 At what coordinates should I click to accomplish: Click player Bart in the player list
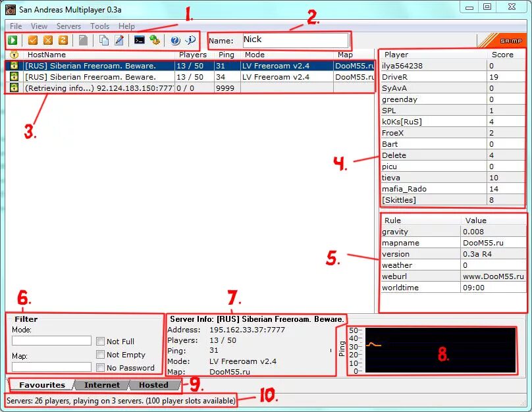coord(453,144)
